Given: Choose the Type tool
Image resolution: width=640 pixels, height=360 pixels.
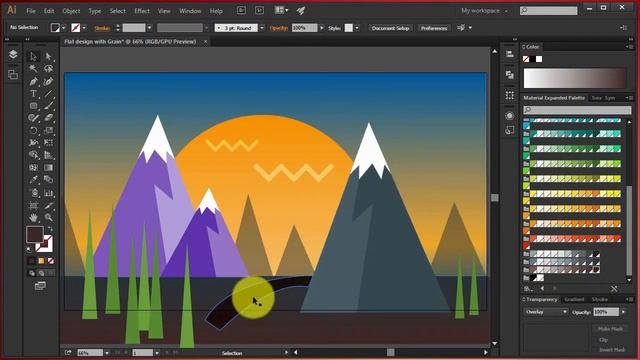Looking at the screenshot, I should point(33,93).
